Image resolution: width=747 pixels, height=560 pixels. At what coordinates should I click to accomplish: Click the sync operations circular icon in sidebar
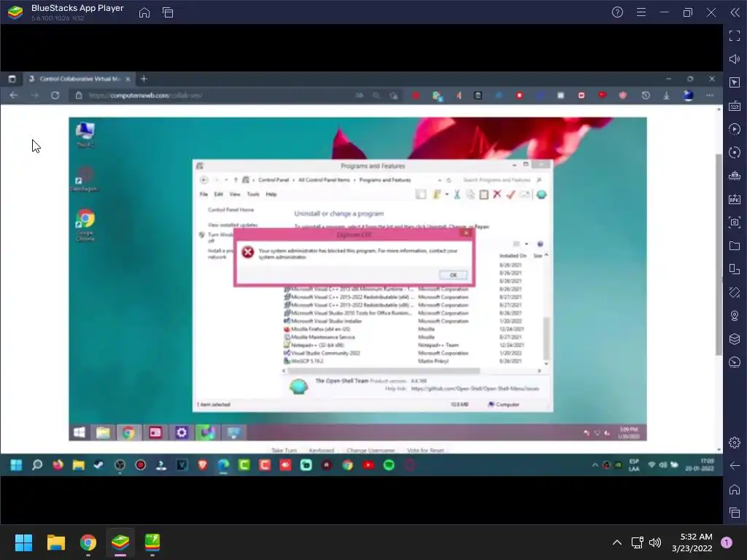pyautogui.click(x=734, y=152)
